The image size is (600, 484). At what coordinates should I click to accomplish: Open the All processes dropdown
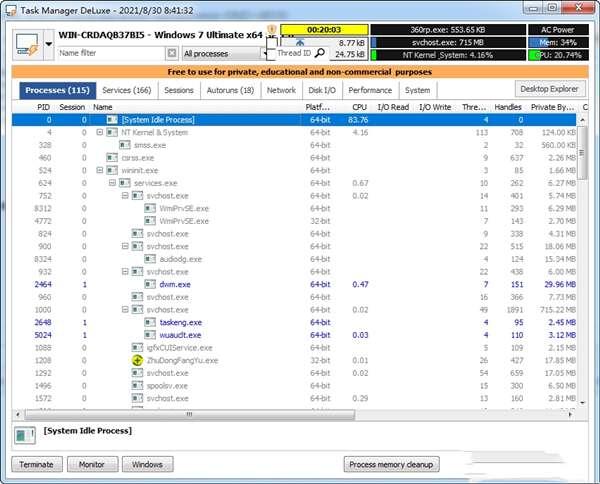tap(225, 54)
